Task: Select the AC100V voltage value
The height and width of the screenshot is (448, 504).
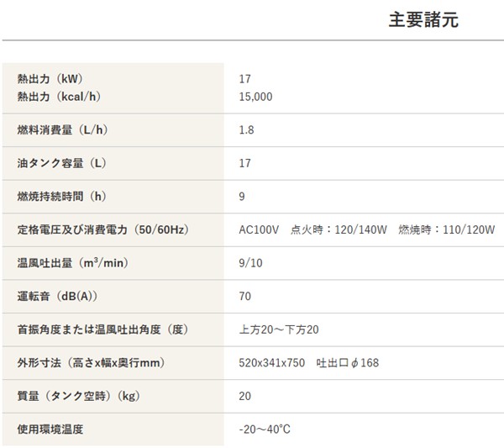Action: 259,229
